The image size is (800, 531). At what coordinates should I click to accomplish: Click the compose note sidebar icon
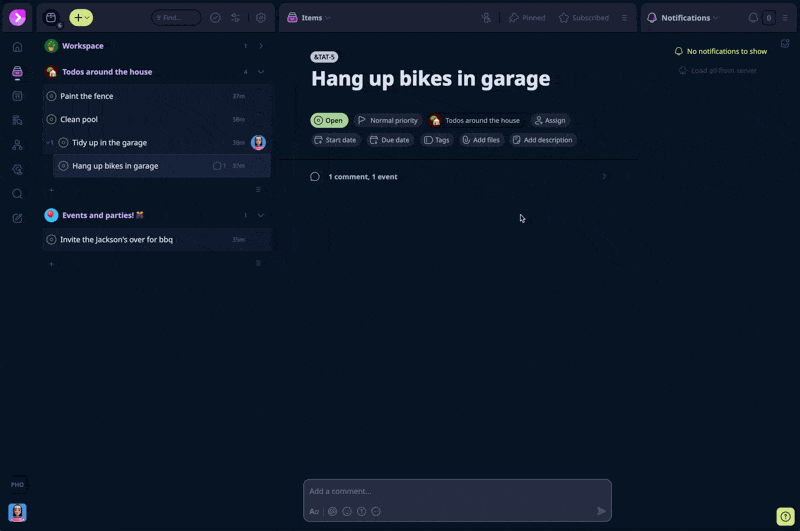(17, 218)
